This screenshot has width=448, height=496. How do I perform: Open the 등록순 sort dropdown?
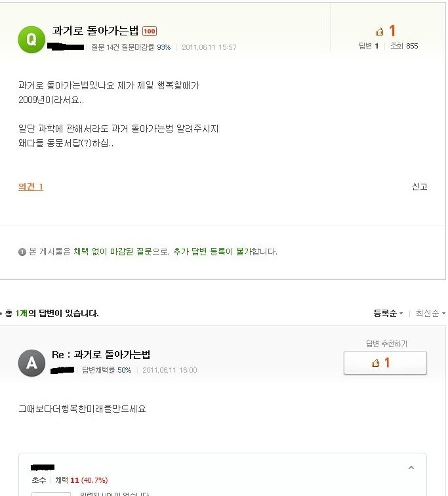click(x=388, y=314)
